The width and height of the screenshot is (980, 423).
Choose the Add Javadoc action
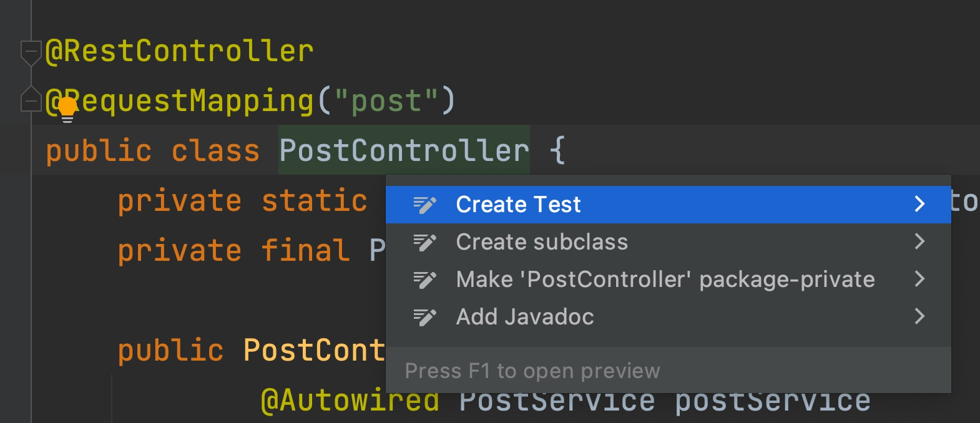click(524, 317)
